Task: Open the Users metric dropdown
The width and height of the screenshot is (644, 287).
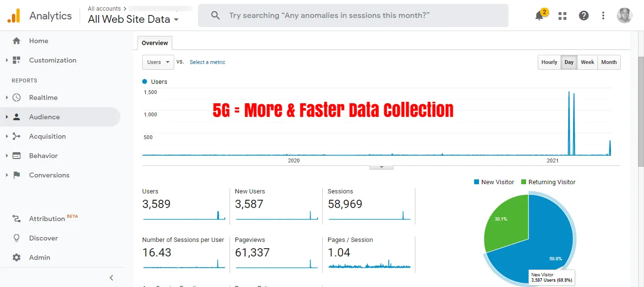Action: click(x=158, y=62)
